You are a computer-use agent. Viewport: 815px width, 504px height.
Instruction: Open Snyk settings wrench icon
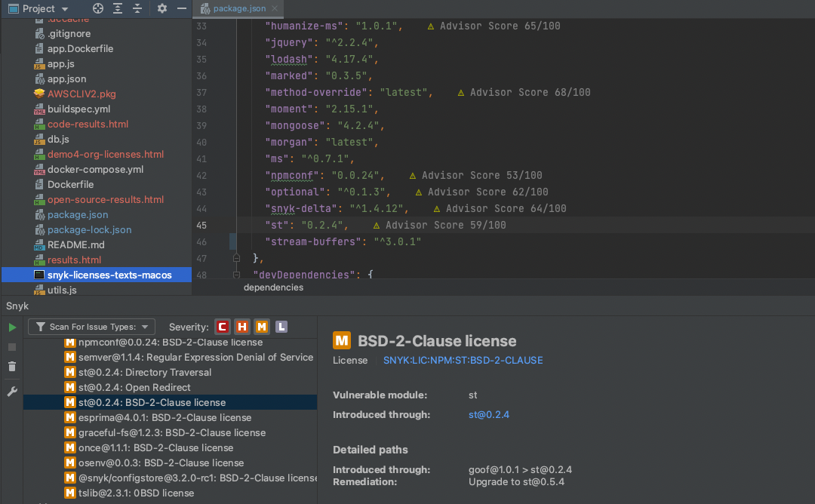12,392
